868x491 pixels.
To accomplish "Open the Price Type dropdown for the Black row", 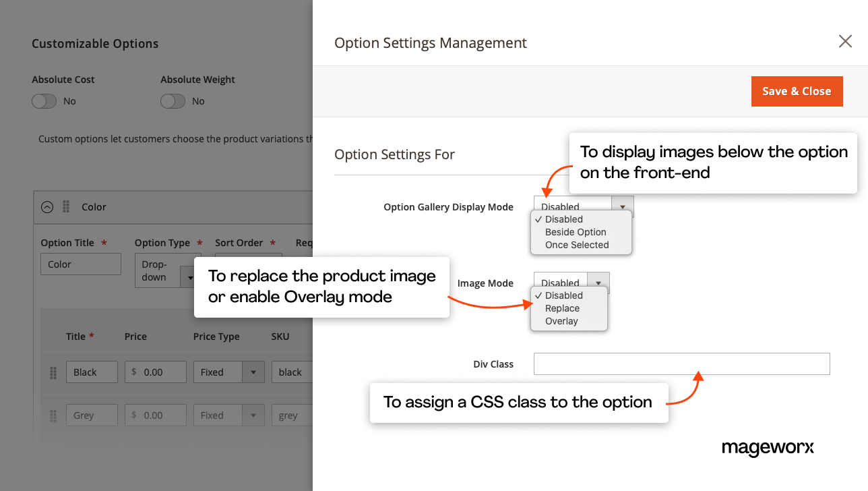I will click(x=253, y=372).
